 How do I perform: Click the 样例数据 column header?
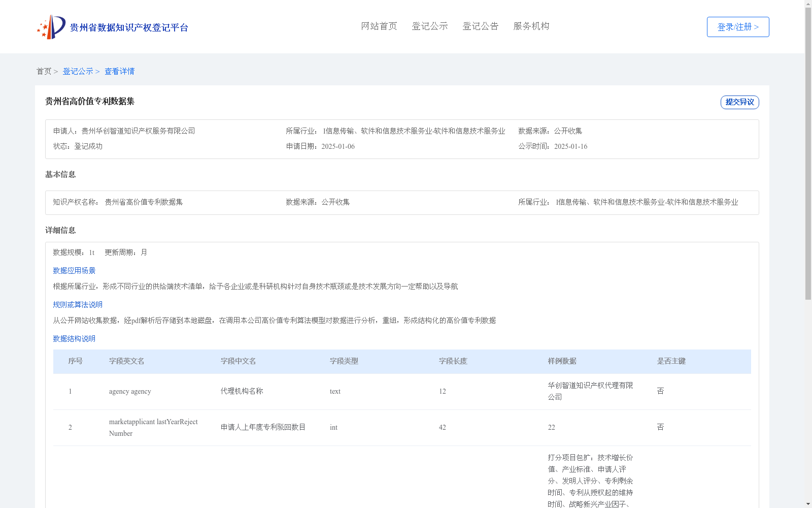click(x=562, y=361)
